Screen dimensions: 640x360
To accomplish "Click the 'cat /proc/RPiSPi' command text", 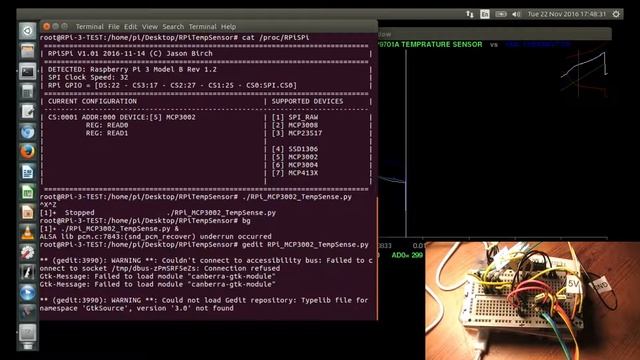I will (x=276, y=38).
